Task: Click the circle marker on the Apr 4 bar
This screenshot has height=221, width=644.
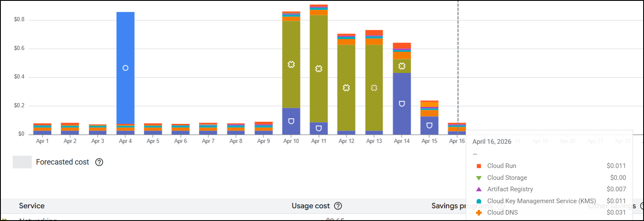Action: (x=125, y=68)
